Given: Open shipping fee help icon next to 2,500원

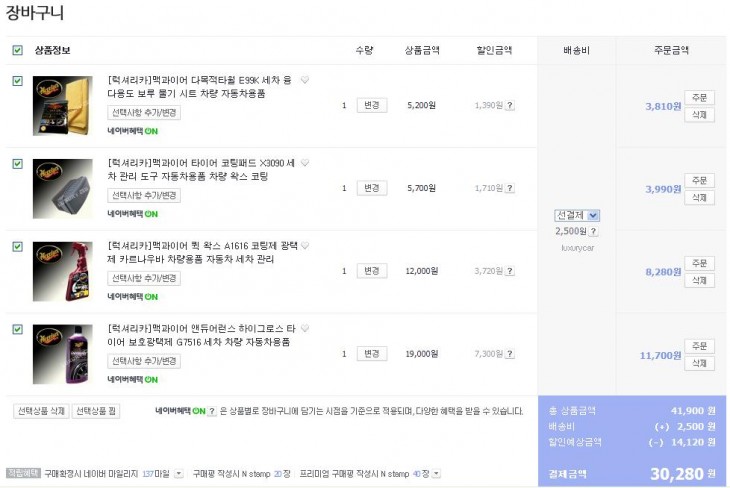Looking at the screenshot, I should coord(594,231).
